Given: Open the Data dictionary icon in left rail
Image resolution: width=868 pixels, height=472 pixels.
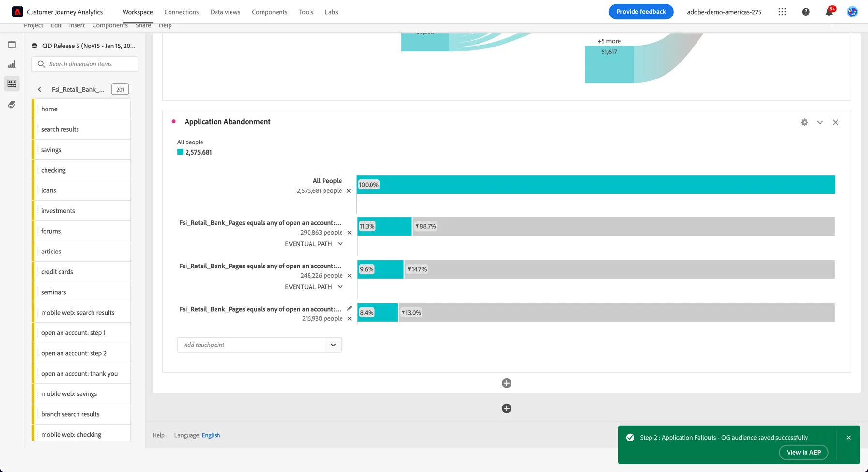Looking at the screenshot, I should pos(12,104).
